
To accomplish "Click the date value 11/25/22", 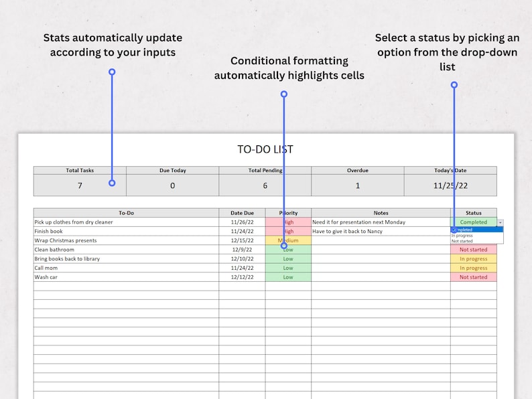I will 450,185.
